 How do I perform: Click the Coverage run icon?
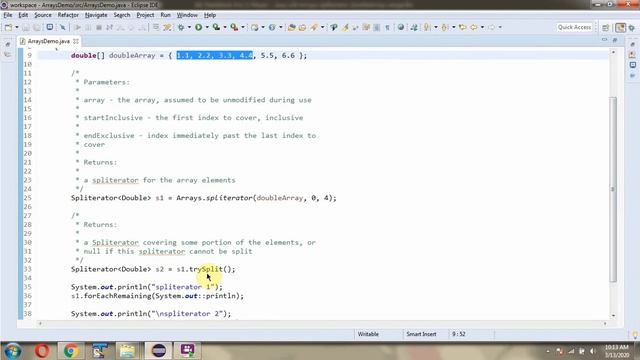(216, 27)
